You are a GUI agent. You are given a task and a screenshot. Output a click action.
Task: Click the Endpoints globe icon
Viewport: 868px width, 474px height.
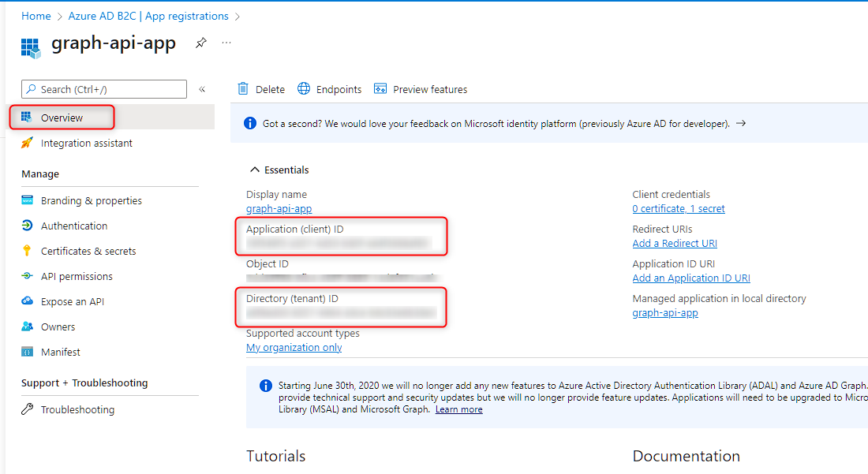(x=304, y=88)
